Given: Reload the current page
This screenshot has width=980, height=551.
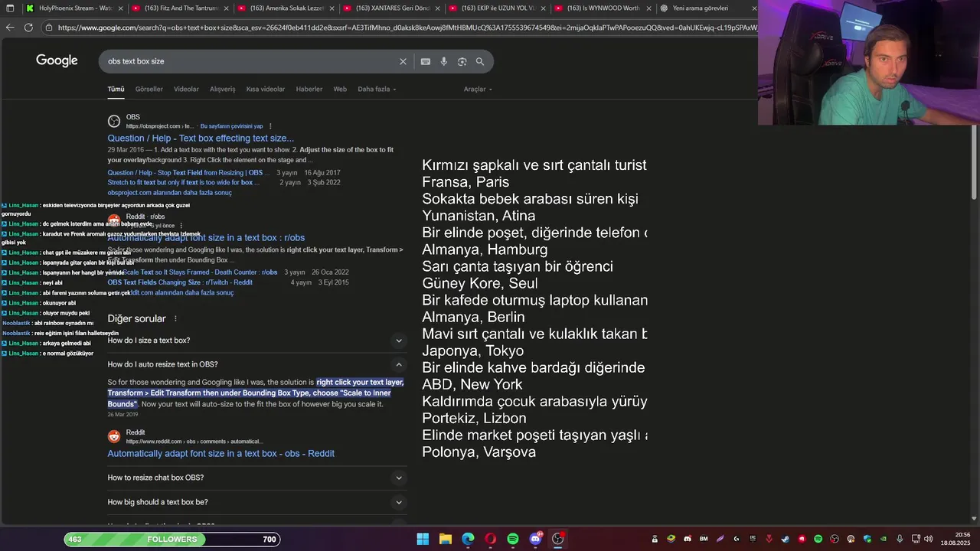Looking at the screenshot, I should point(28,28).
